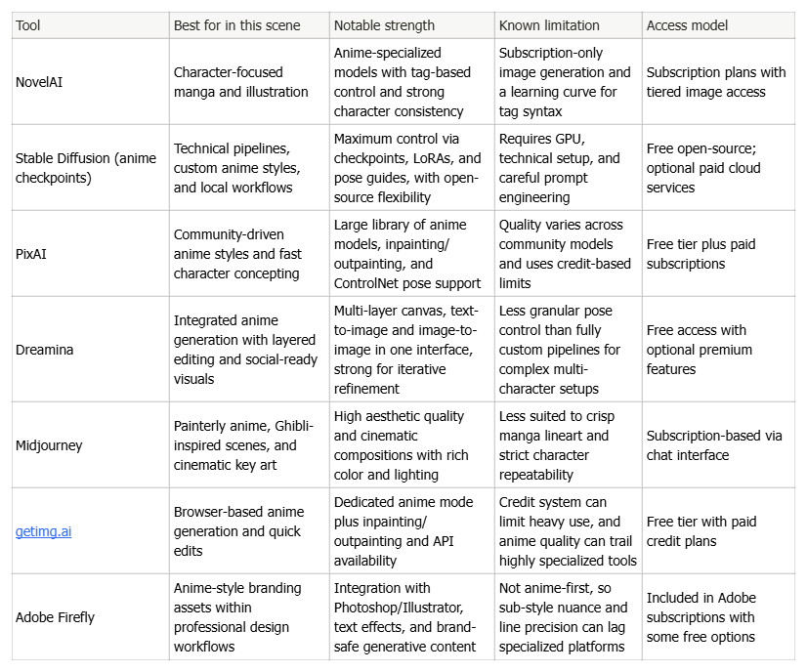Click the Browser-based anime generation cell
The width and height of the screenshot is (807, 672).
click(x=249, y=531)
